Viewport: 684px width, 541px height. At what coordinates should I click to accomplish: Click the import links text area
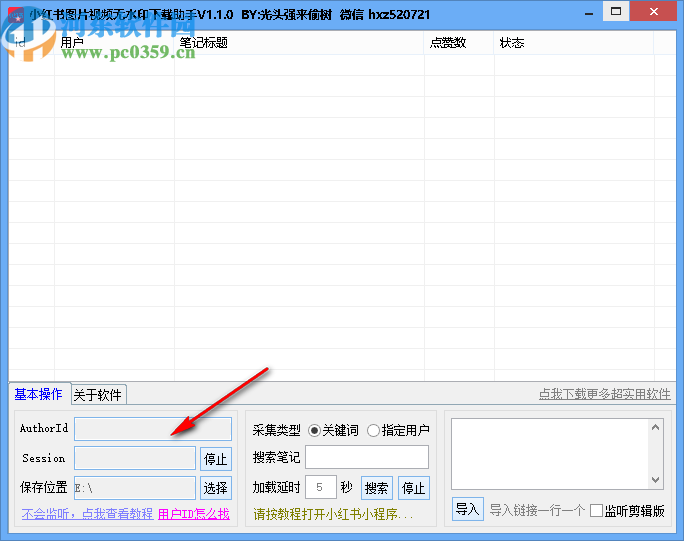coord(551,454)
